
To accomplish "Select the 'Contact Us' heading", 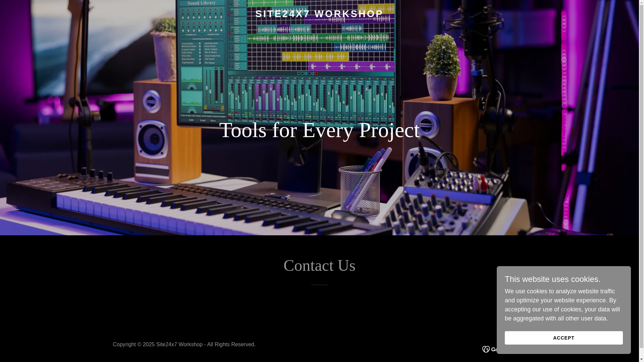I will (x=319, y=265).
